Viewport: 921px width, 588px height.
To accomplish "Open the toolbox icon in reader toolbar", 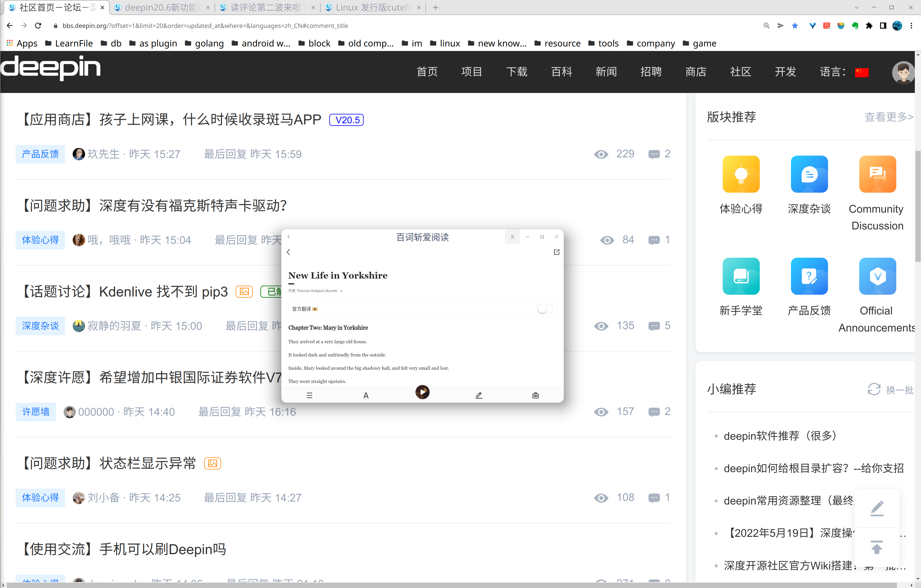I will coord(535,395).
